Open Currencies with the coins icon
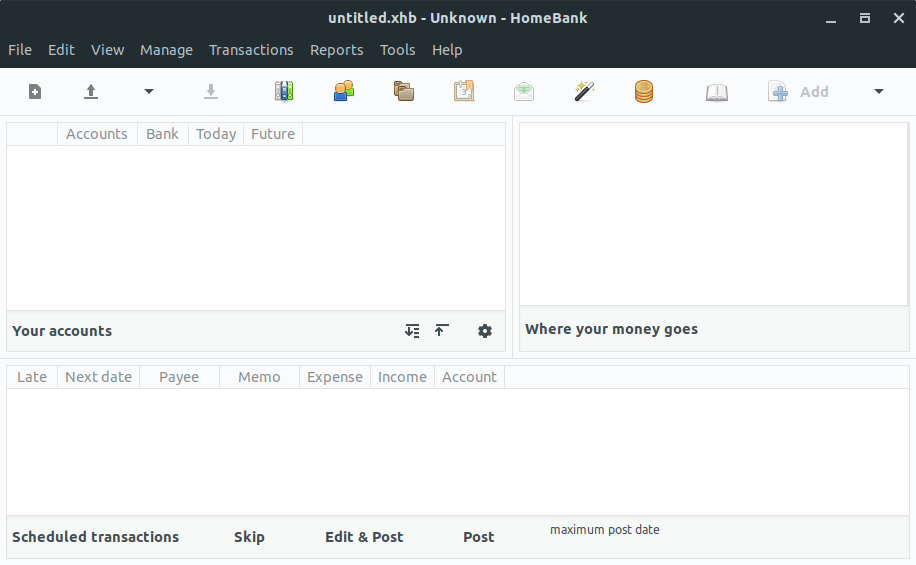The width and height of the screenshot is (916, 565). (x=644, y=92)
